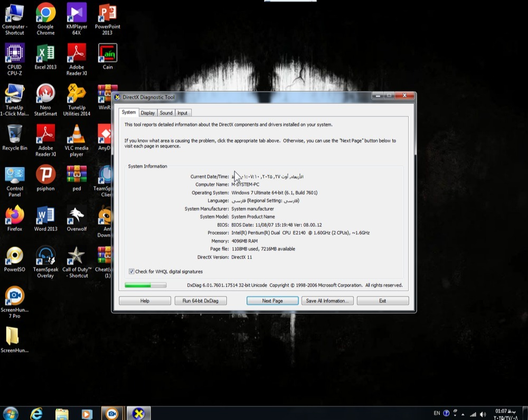Viewport: 528px width, 420px height.
Task: Launch Google Chrome from the desktop
Action: (45, 19)
